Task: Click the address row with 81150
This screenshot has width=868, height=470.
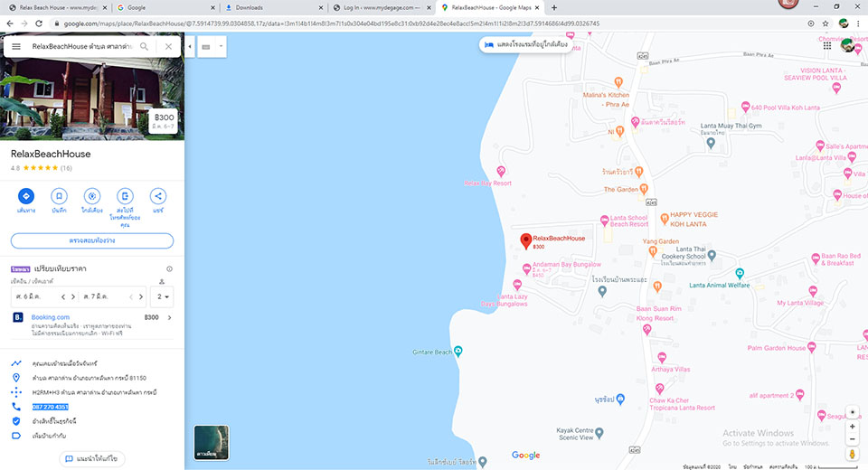Action: 92,378
